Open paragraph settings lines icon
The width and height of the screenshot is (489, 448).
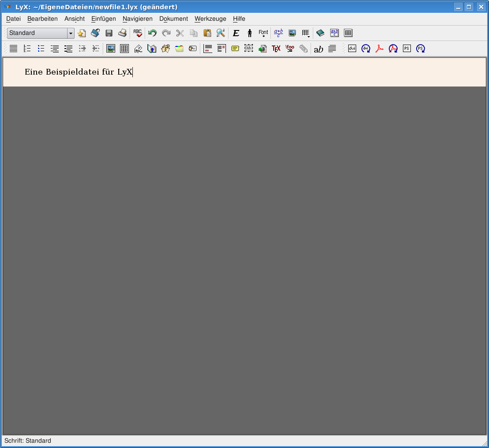pos(332,49)
